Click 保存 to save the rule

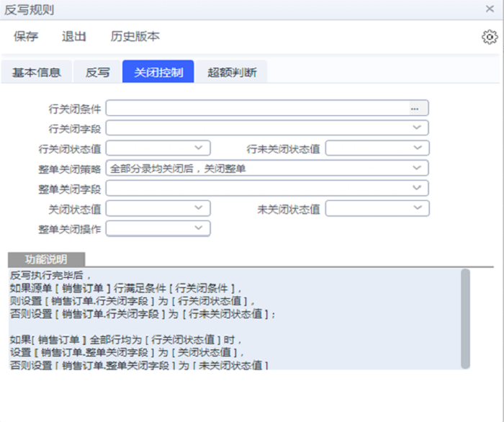point(26,37)
